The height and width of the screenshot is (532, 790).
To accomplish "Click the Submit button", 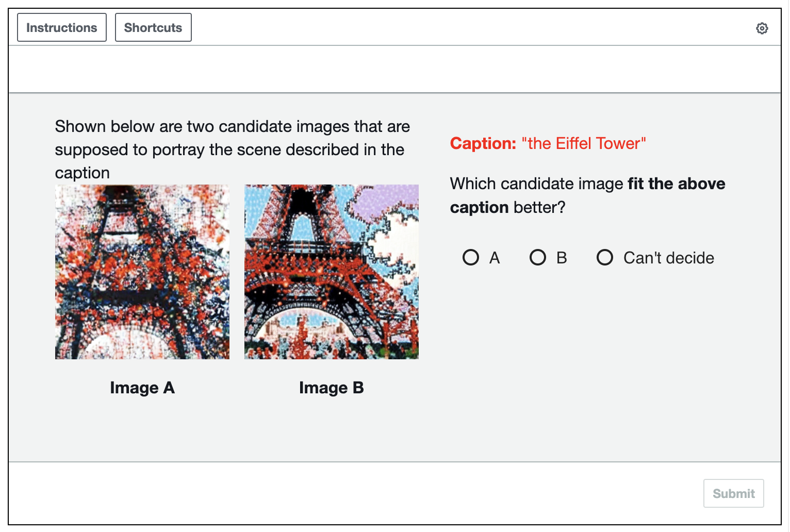I will click(733, 493).
